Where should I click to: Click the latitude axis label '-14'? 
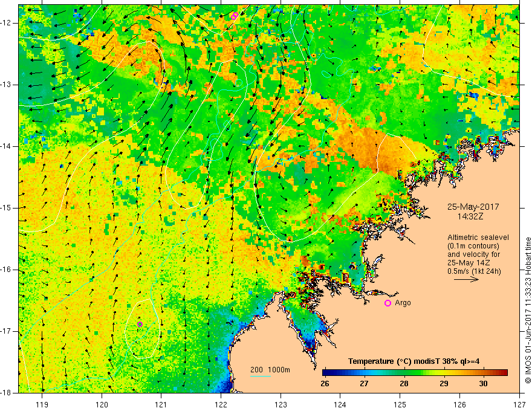click(6, 146)
